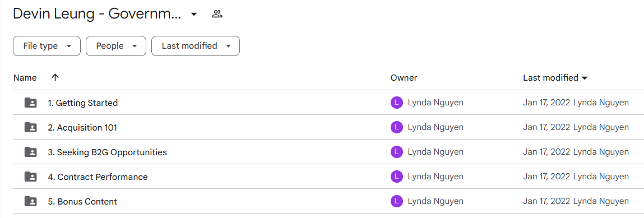Select the 1. Getting Started folder
Image resolution: width=644 pixels, height=218 pixels.
pos(83,103)
